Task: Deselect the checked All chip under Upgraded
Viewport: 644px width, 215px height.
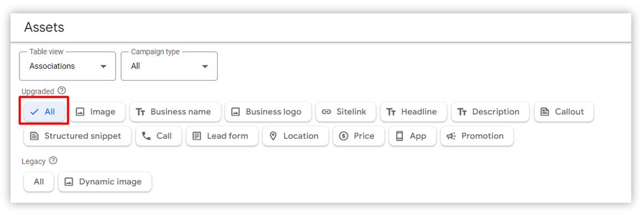Action: [x=44, y=112]
